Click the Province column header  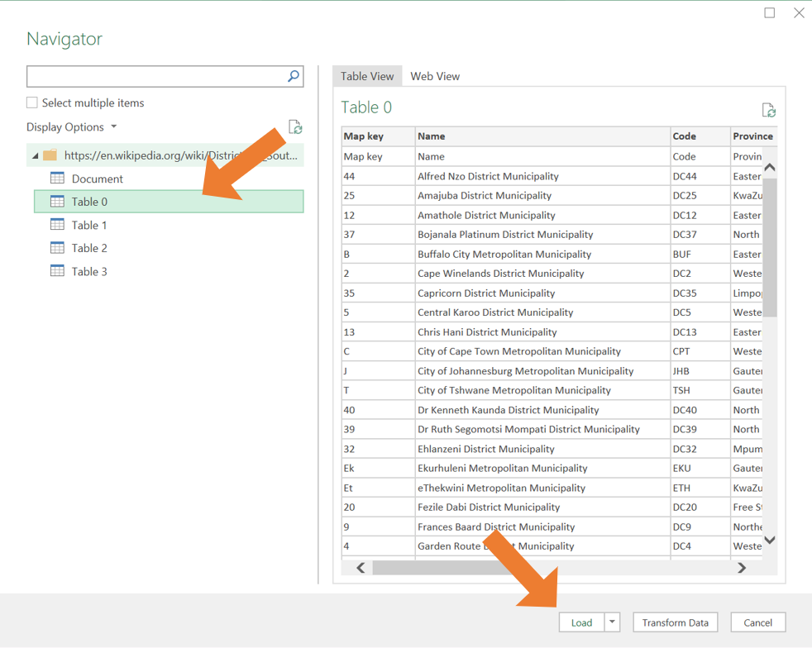point(754,136)
